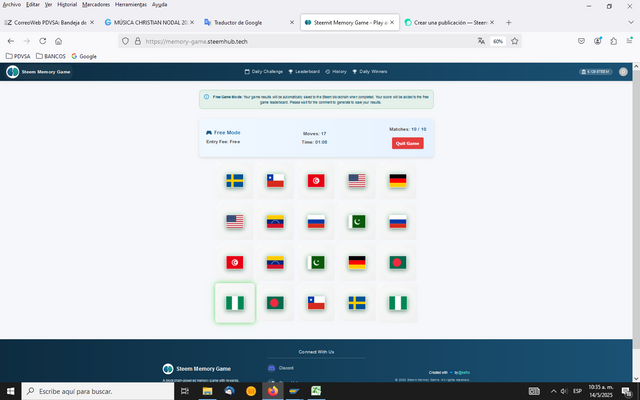
Task: Open the Marcadores menu
Action: coord(96,4)
